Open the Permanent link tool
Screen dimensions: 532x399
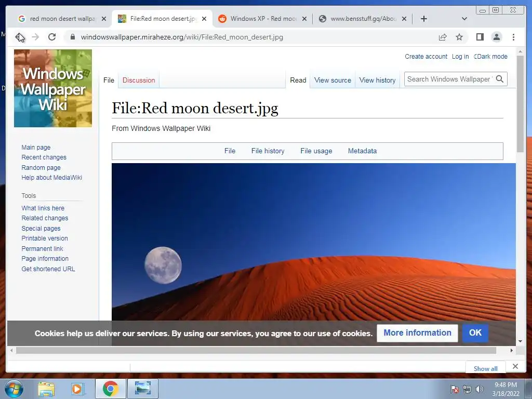(42, 249)
